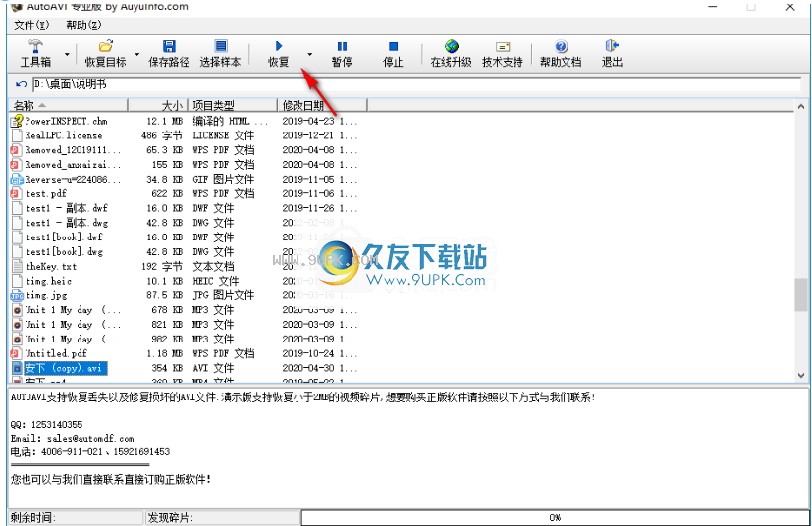Select file test1[book].dwf
This screenshot has width=812, height=526.
[64, 237]
